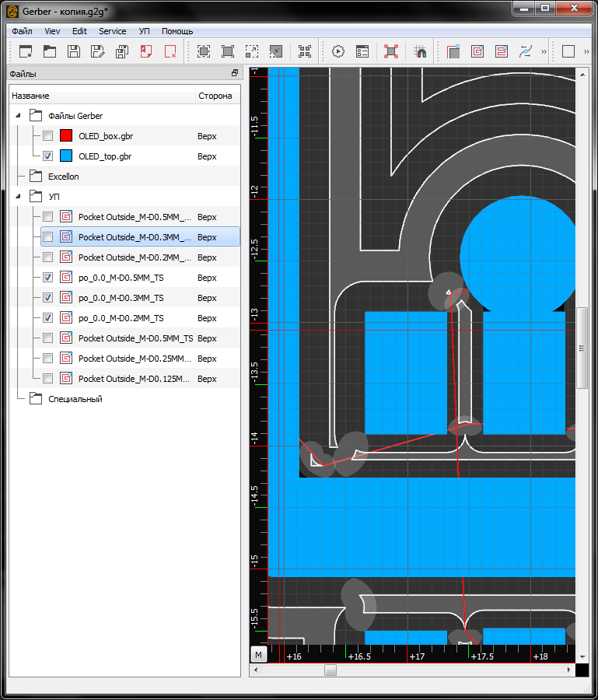Check Pocket Outside_M-D0.5MM_... first row checkbox
The width and height of the screenshot is (598, 700).
click(x=47, y=216)
